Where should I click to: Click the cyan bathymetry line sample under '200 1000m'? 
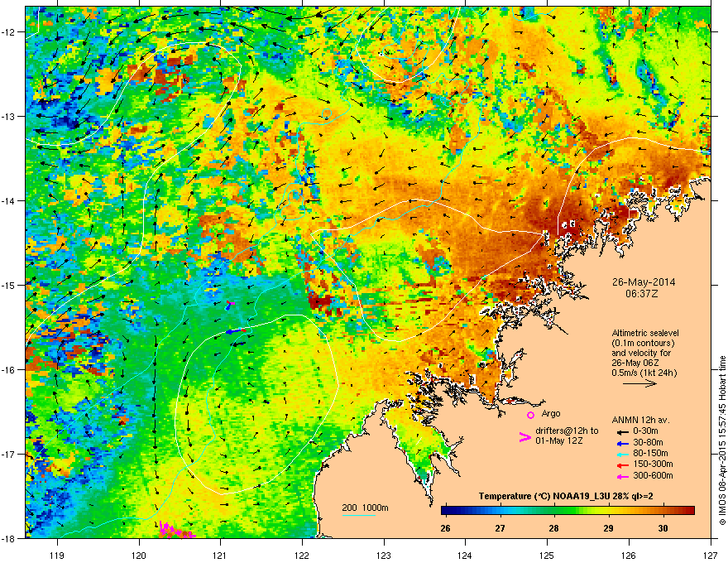tap(359, 515)
